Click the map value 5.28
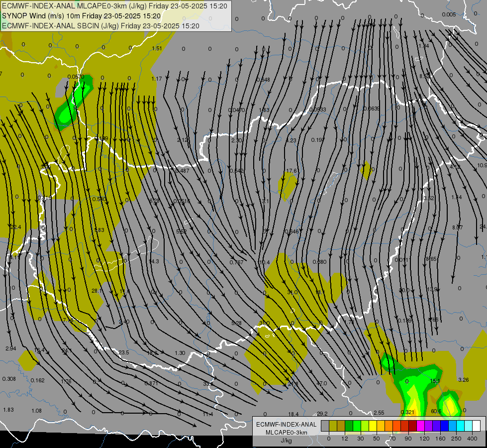 click(x=236, y=323)
